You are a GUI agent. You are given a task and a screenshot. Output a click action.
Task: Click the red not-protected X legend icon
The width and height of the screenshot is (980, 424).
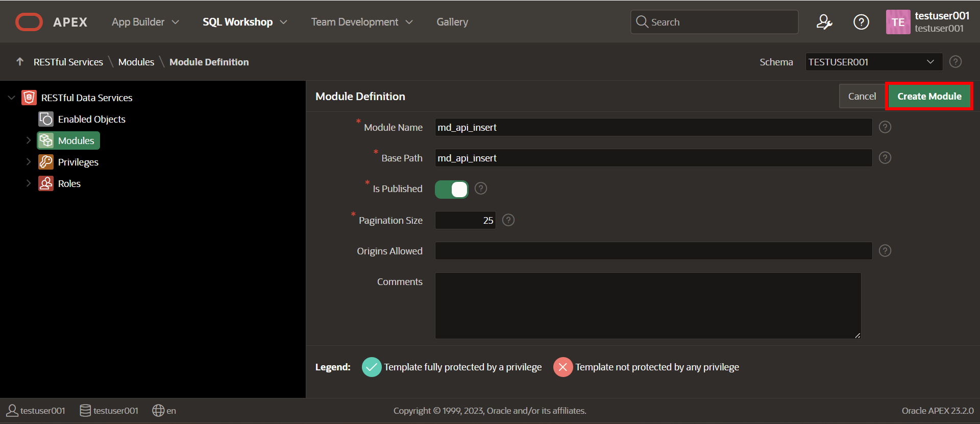tap(563, 367)
